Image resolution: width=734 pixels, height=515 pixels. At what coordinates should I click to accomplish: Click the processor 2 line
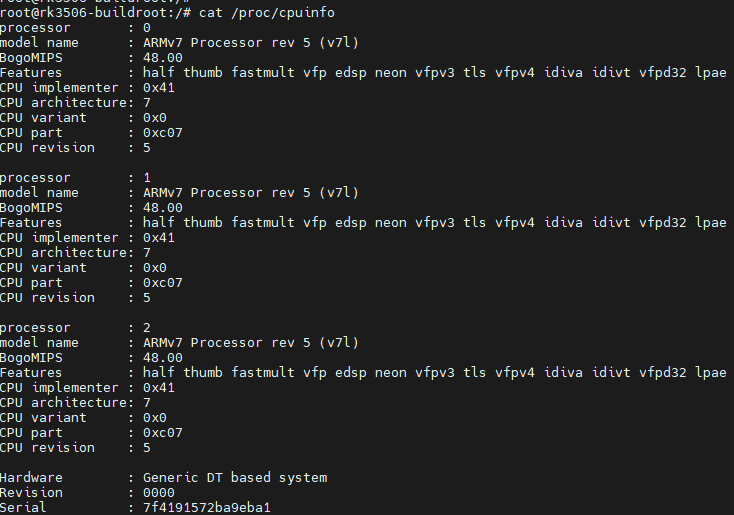point(75,327)
